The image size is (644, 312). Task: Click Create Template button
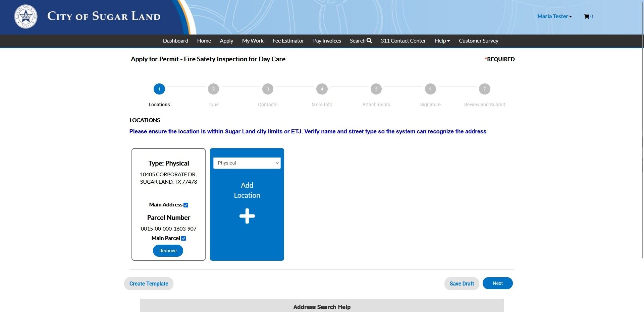pyautogui.click(x=149, y=284)
